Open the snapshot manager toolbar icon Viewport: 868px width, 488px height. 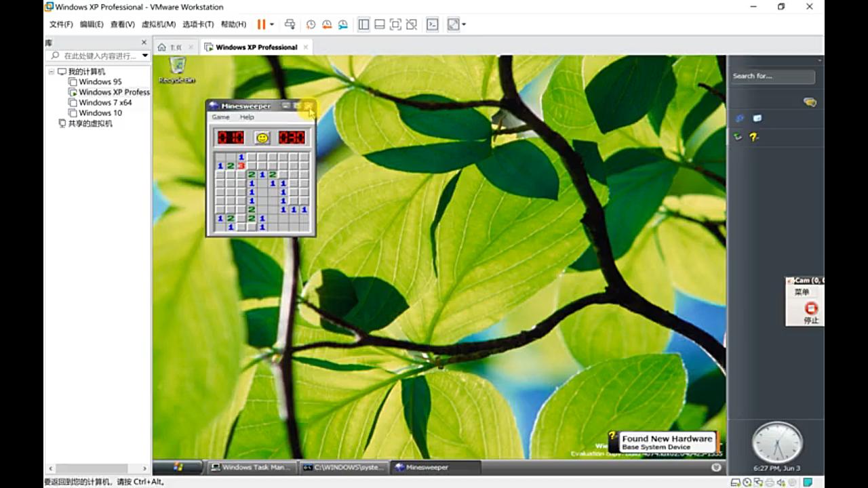(x=343, y=24)
